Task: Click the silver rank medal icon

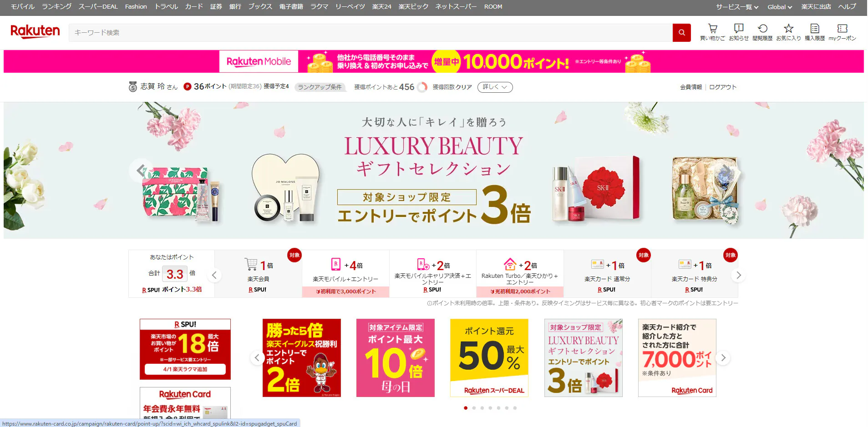Action: click(132, 87)
